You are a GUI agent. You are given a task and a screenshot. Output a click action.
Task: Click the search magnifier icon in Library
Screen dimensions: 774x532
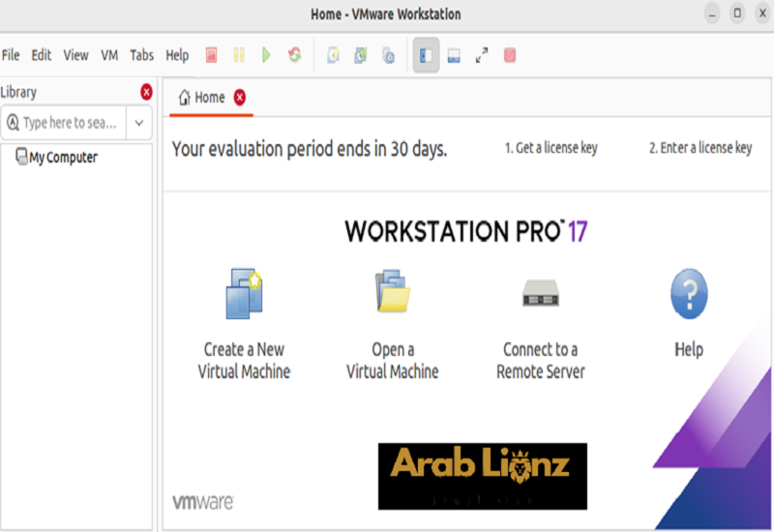pyautogui.click(x=13, y=122)
